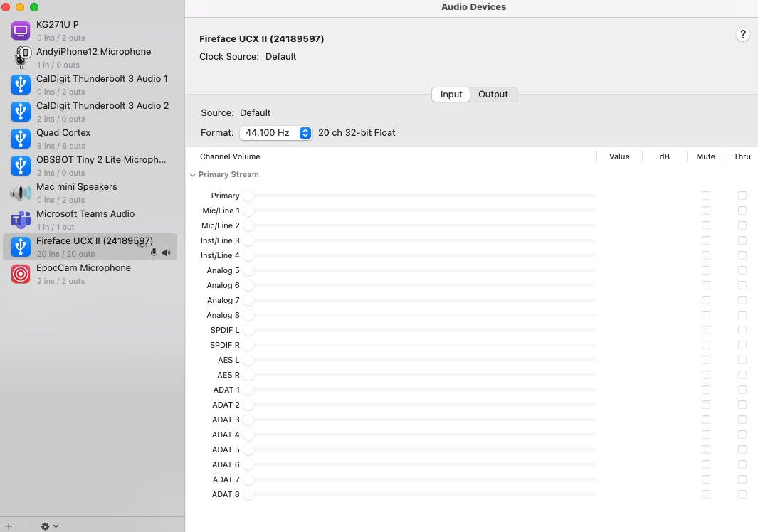Screen dimensions: 758x532
Task: Toggle Mute for ADAT 1
Action: 706,390
